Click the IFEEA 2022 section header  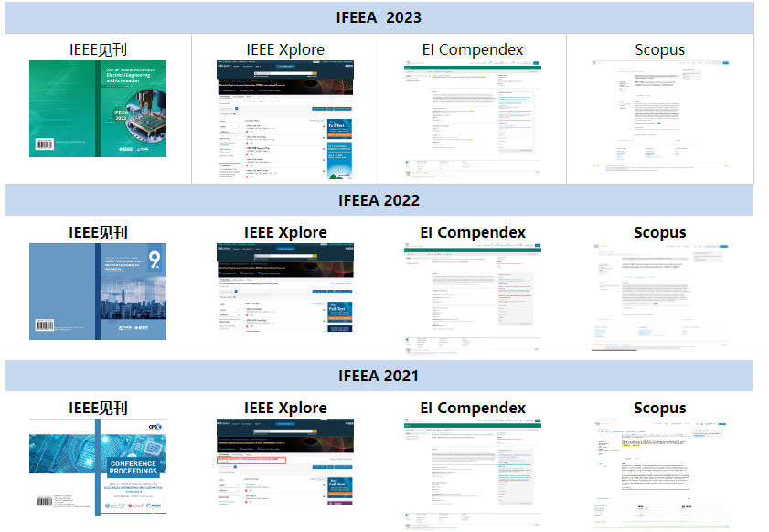pos(379,200)
